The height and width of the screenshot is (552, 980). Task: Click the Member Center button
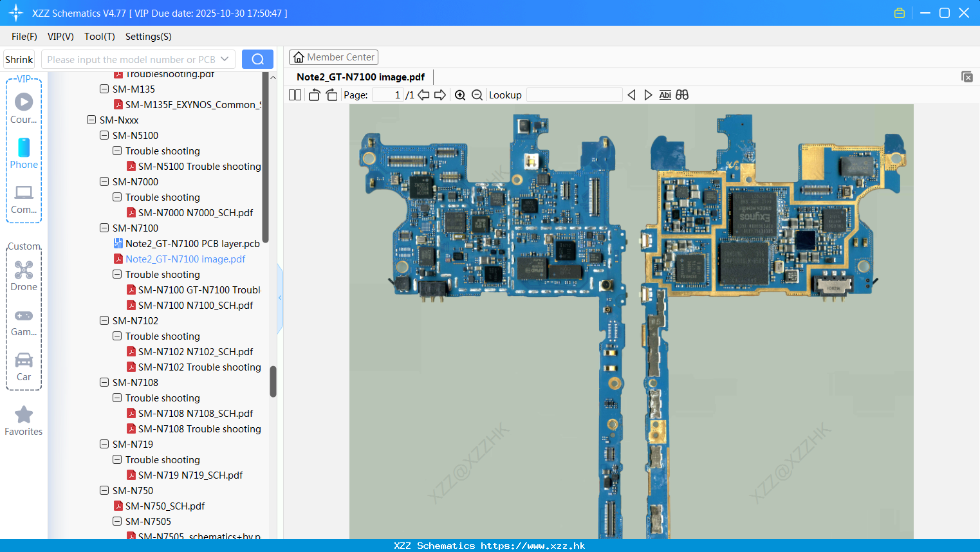(x=333, y=57)
